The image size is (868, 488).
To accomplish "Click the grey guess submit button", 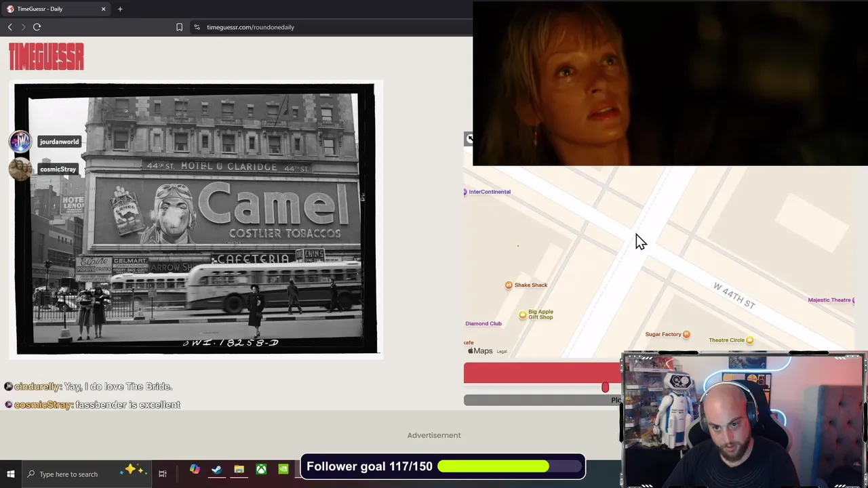I will (542, 400).
